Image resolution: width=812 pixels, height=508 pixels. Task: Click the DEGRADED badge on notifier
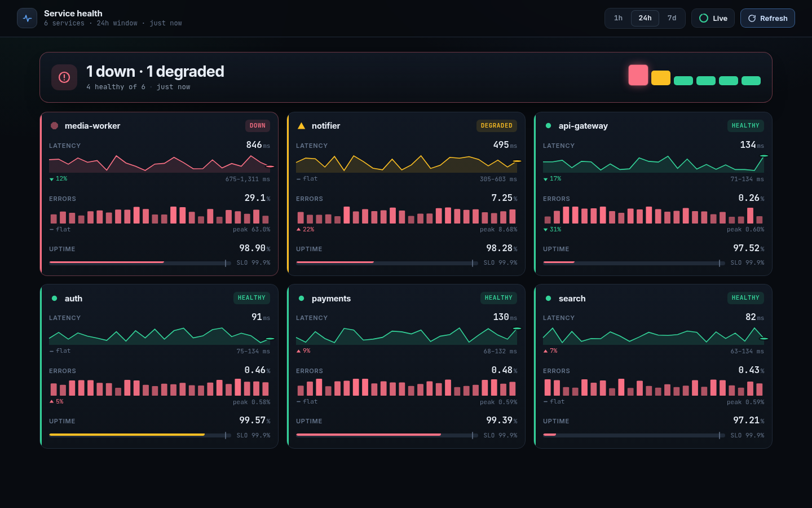pos(497,126)
